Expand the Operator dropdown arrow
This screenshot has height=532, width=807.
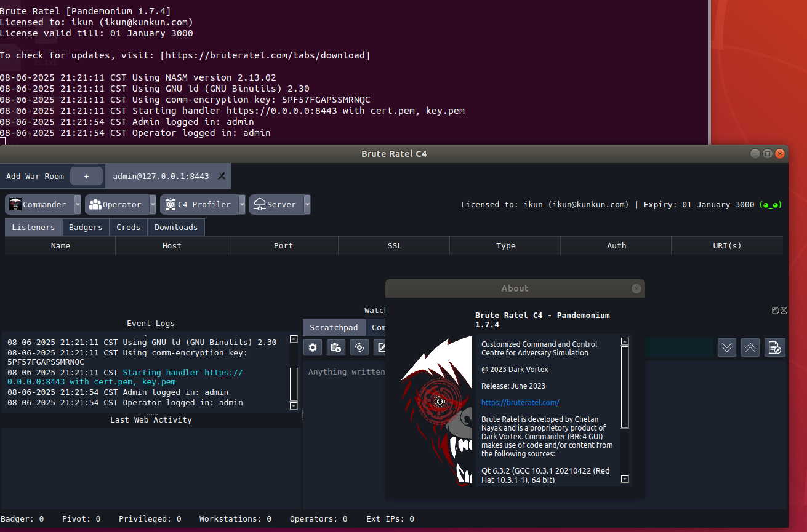[153, 205]
